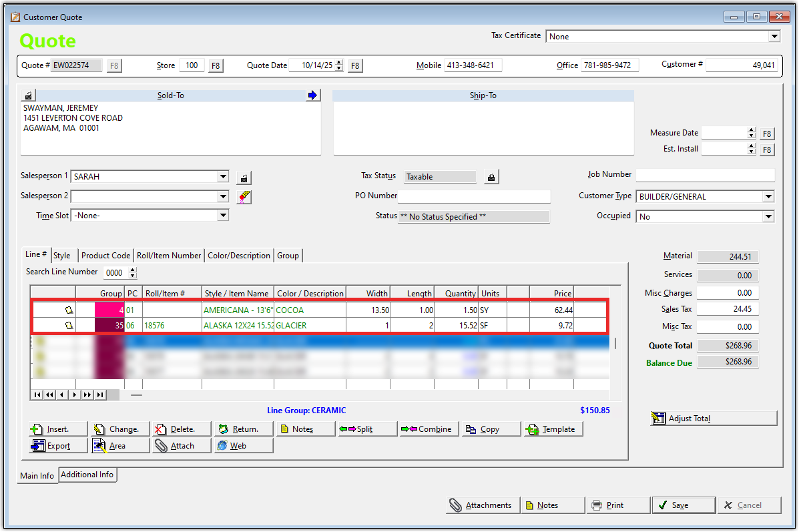Click F8 next to Measure Date

pyautogui.click(x=767, y=134)
